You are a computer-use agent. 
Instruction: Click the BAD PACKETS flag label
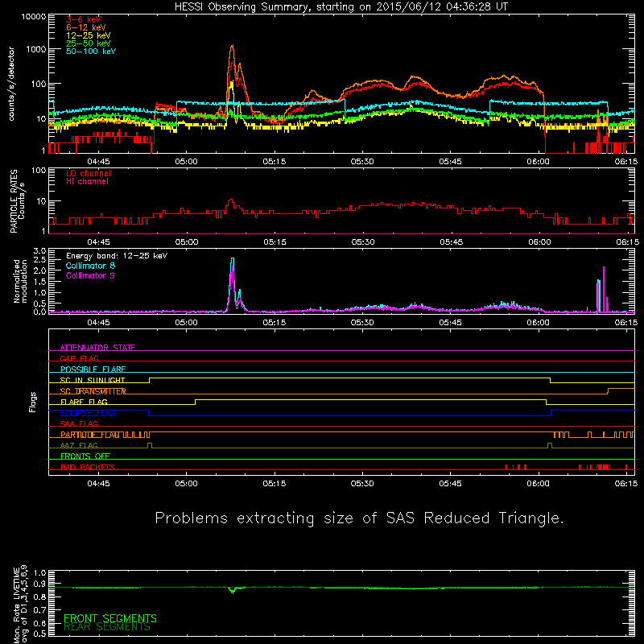(x=88, y=467)
